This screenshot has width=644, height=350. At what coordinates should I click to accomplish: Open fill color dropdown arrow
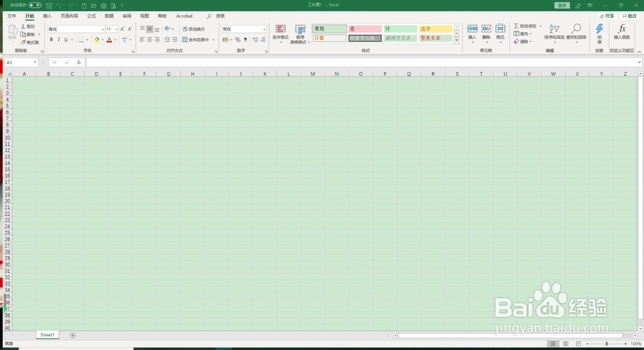click(x=102, y=40)
